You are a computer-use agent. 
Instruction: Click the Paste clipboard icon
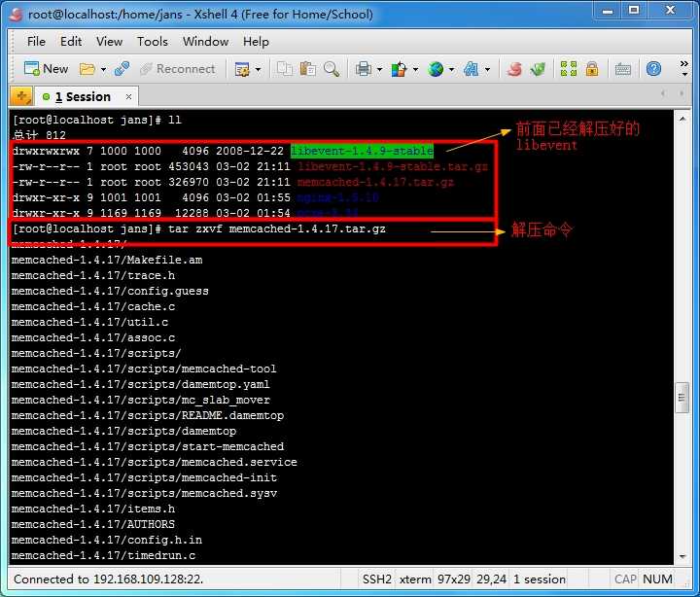(x=308, y=69)
